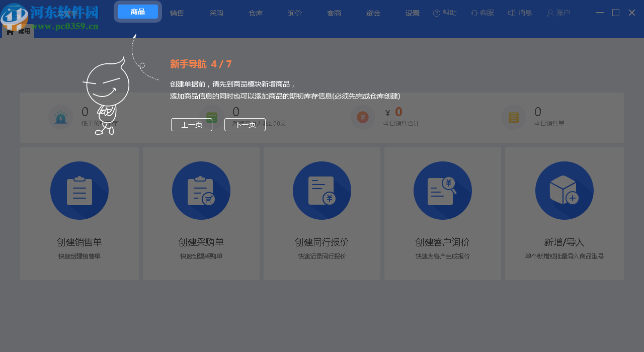Open the 库存滞销天数 green calendar icon

coord(211,118)
